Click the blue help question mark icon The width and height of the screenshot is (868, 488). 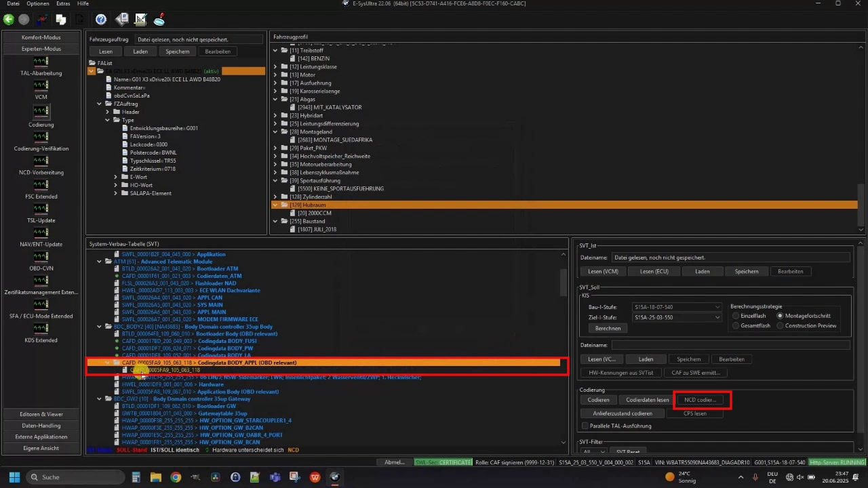tap(100, 20)
